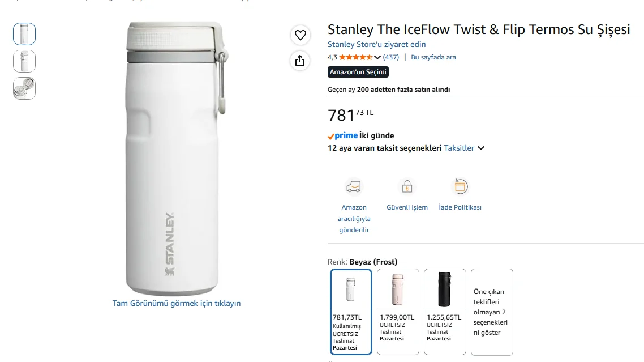Click the İade Politikası return box icon
The image size is (644, 362).
pos(461,187)
